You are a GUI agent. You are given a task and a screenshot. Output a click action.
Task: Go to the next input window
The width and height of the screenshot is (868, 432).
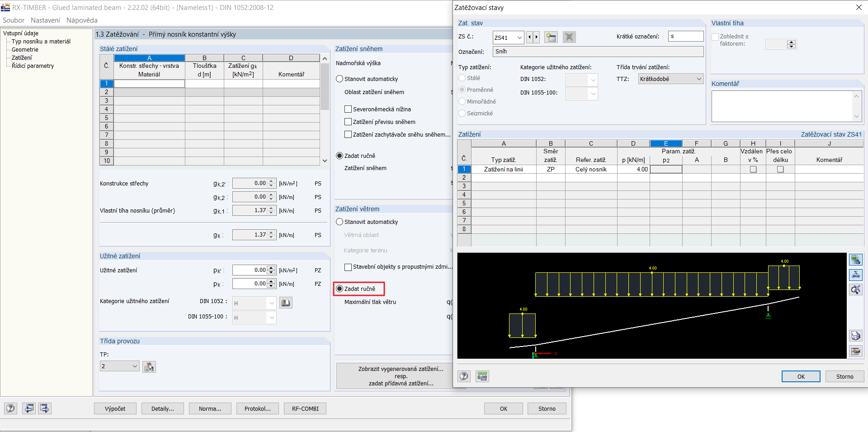(x=44, y=408)
